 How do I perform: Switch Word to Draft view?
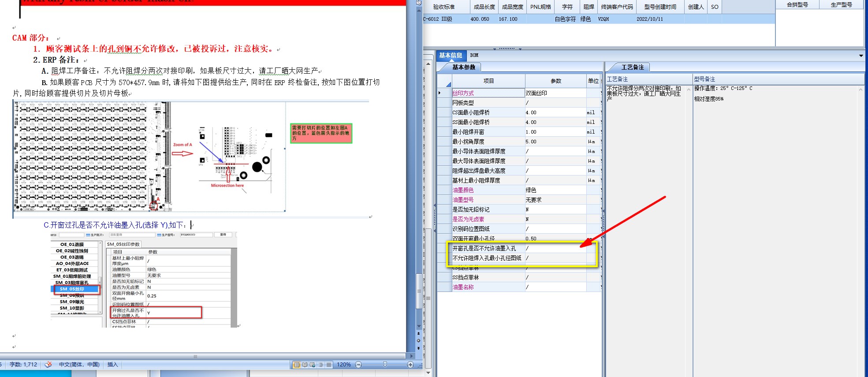coord(329,365)
